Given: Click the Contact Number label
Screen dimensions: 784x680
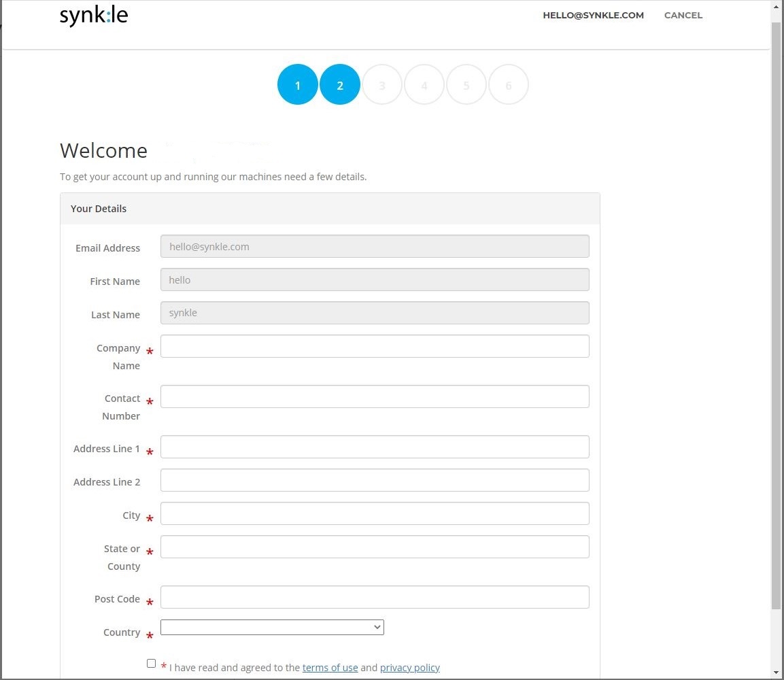Looking at the screenshot, I should pyautogui.click(x=121, y=407).
